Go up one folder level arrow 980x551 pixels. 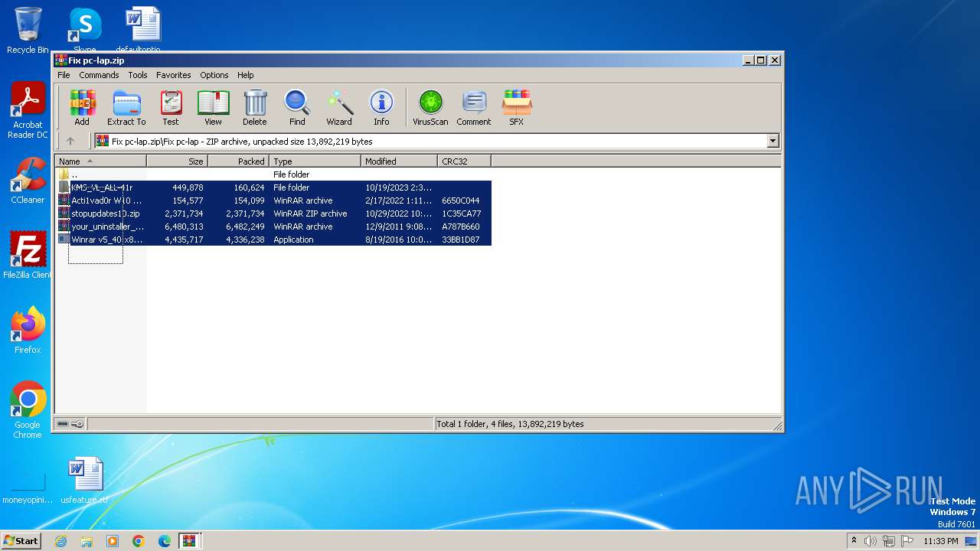pos(70,141)
